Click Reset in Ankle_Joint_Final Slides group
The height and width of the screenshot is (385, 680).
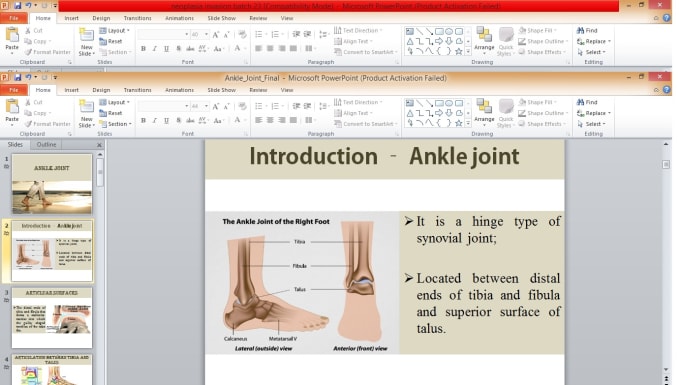(x=111, y=113)
